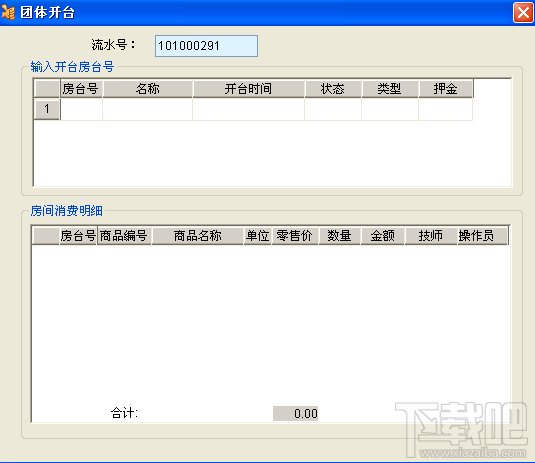The width and height of the screenshot is (535, 463).
Task: Click the 状态 column header
Action: point(333,89)
